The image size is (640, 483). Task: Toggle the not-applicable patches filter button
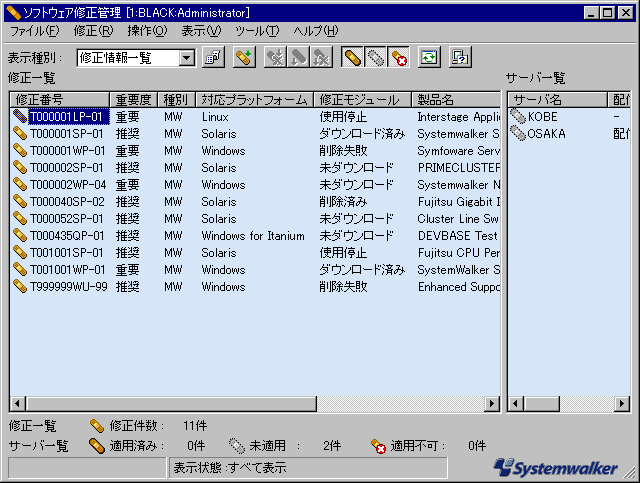pos(398,57)
